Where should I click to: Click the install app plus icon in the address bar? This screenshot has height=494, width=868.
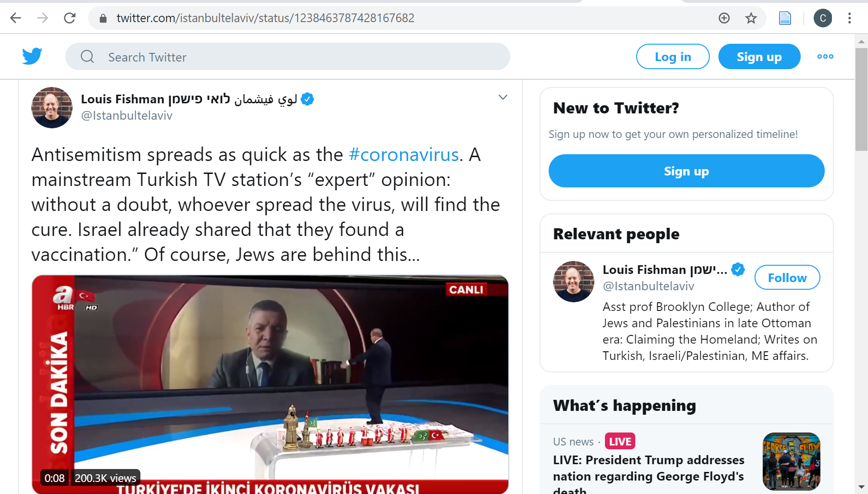724,18
